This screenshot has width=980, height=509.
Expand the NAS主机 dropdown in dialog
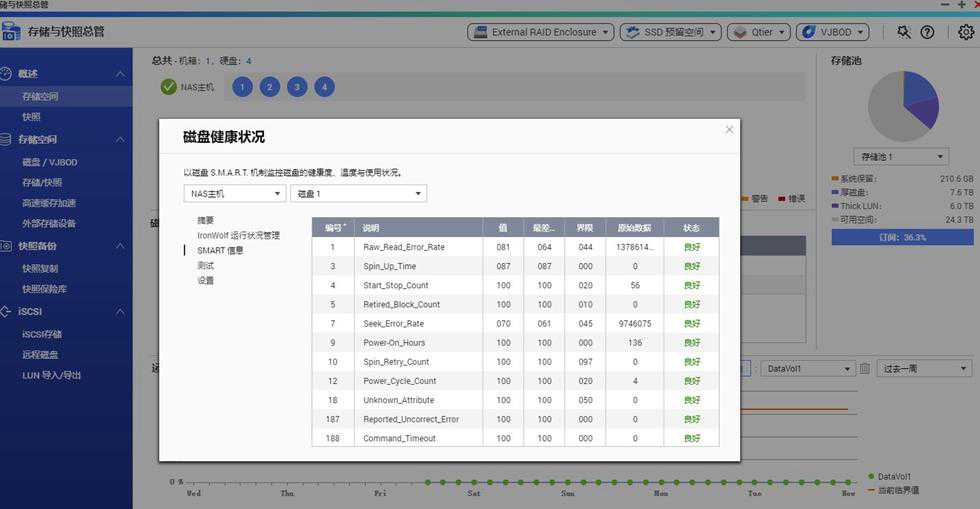click(234, 193)
